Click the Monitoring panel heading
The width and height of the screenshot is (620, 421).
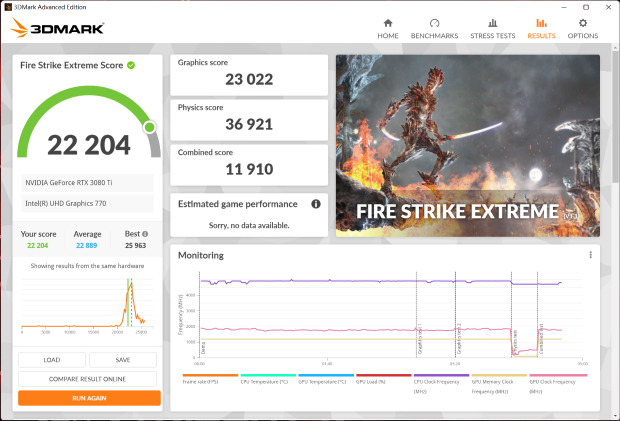201,255
